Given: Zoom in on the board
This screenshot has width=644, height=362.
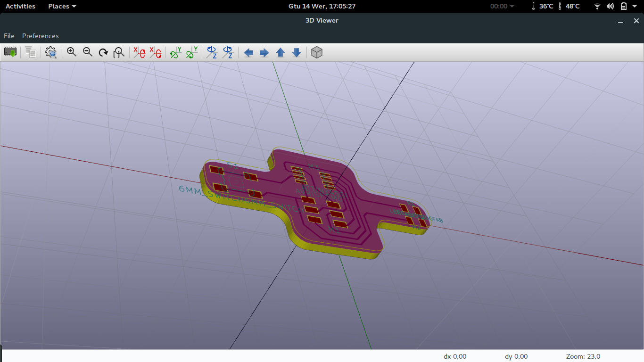Looking at the screenshot, I should point(72,52).
